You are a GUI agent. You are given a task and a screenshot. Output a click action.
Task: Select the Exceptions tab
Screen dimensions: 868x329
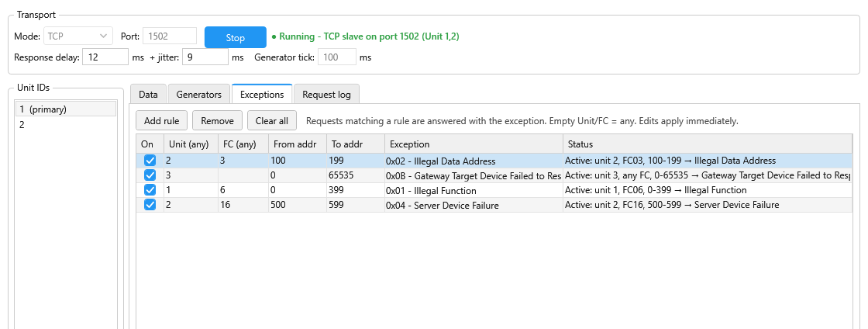262,94
